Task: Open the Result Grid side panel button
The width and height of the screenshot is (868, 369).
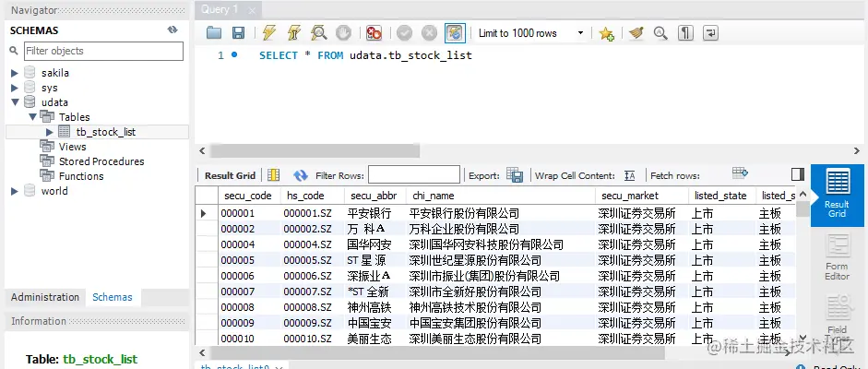Action: [x=837, y=196]
